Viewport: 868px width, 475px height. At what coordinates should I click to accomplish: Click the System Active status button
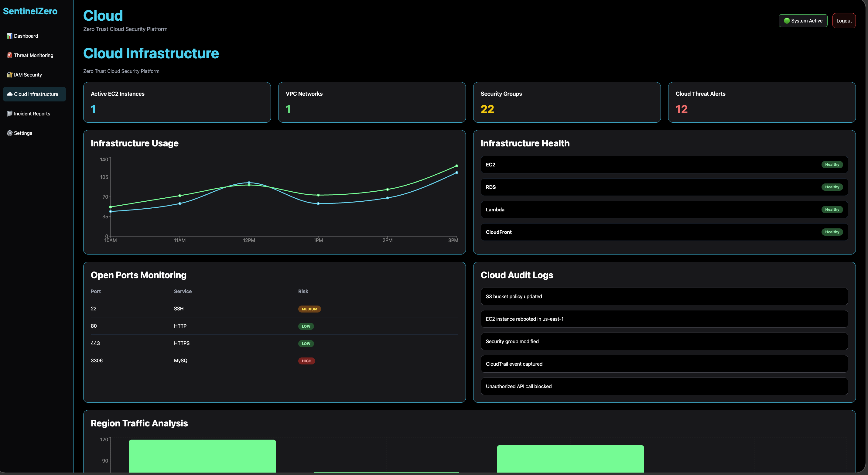click(803, 21)
